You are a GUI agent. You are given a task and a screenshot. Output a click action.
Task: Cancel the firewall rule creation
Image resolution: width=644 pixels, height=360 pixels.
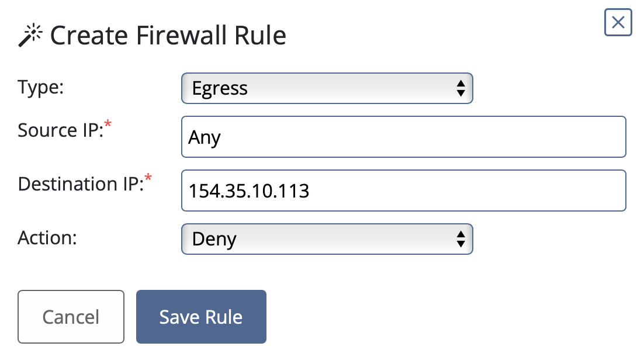click(x=71, y=317)
